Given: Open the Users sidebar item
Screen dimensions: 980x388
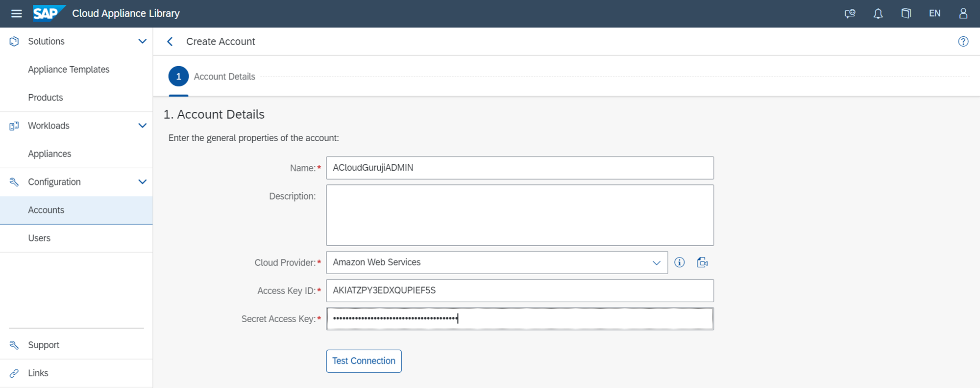Looking at the screenshot, I should coord(39,238).
